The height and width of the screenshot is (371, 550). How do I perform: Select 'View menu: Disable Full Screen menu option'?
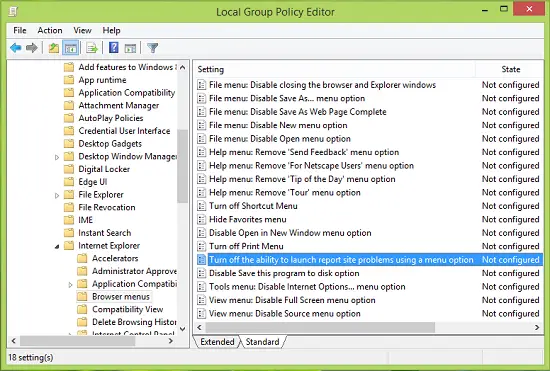(x=292, y=300)
